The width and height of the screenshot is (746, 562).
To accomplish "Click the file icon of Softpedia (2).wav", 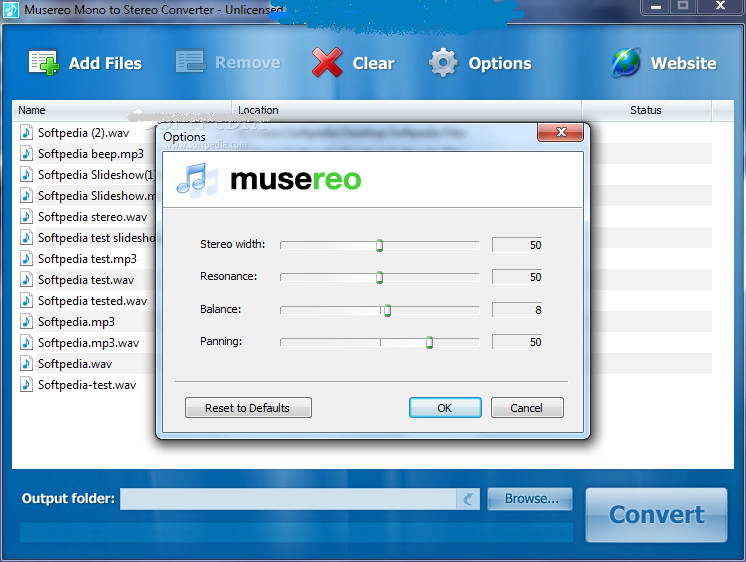I will (26, 132).
